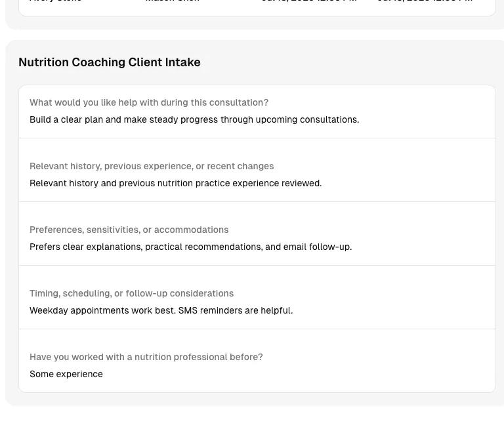504x429 pixels.
Task: Select the label 'Preferences, sensitivities, or accommodations'
Action: coord(129,230)
